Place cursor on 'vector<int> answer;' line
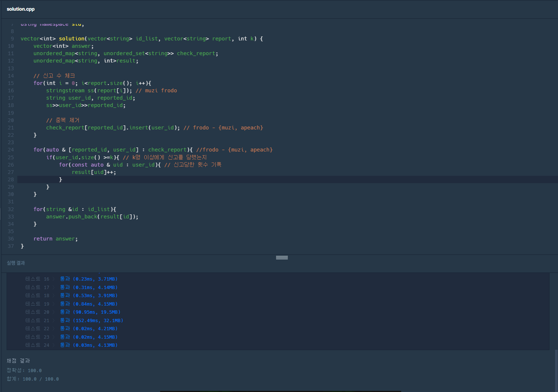 click(63, 46)
